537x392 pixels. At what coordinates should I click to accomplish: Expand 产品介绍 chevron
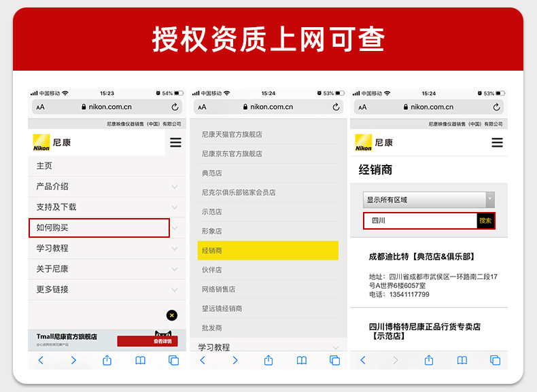175,187
